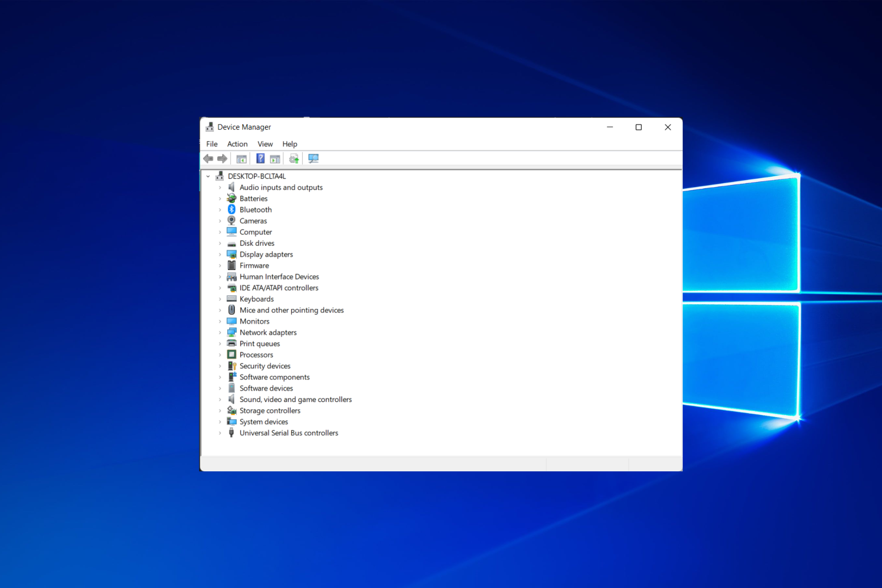Image resolution: width=882 pixels, height=588 pixels.
Task: Open the View menu
Action: pos(265,144)
